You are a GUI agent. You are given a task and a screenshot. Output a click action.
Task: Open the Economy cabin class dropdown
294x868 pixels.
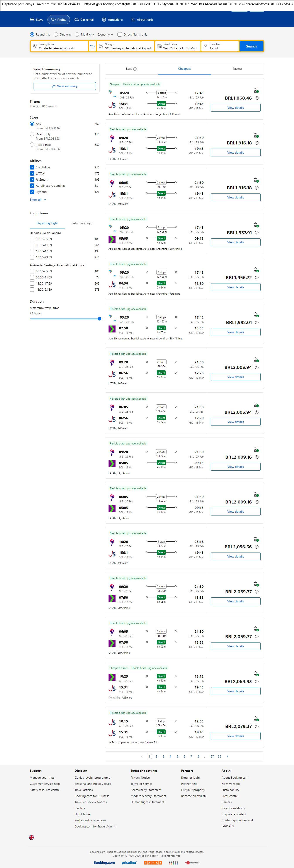click(105, 34)
